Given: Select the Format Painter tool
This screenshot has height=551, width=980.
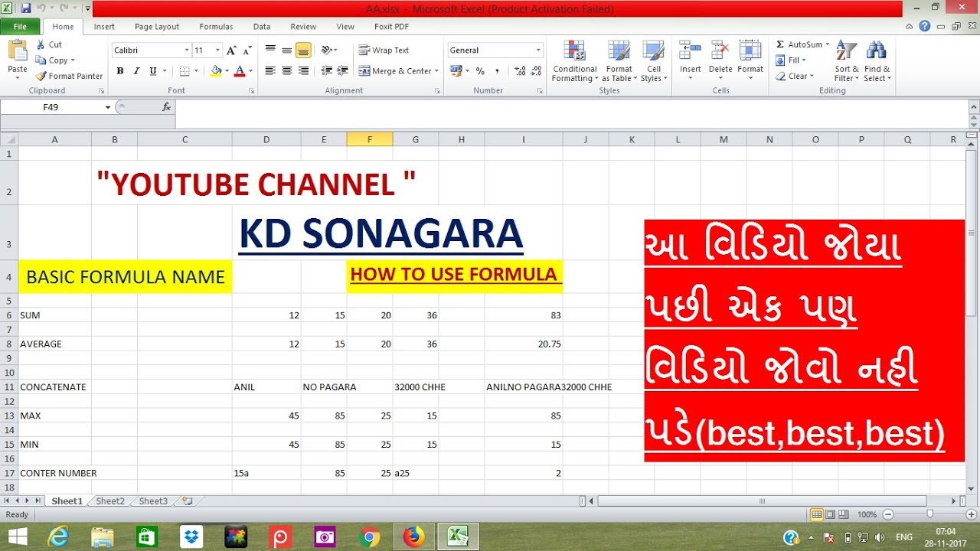Looking at the screenshot, I should coord(69,76).
